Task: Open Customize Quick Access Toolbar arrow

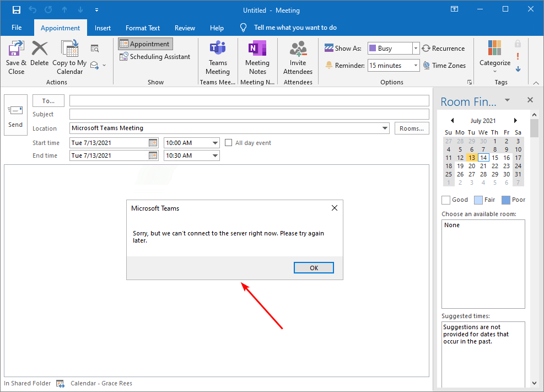Action: pyautogui.click(x=97, y=10)
